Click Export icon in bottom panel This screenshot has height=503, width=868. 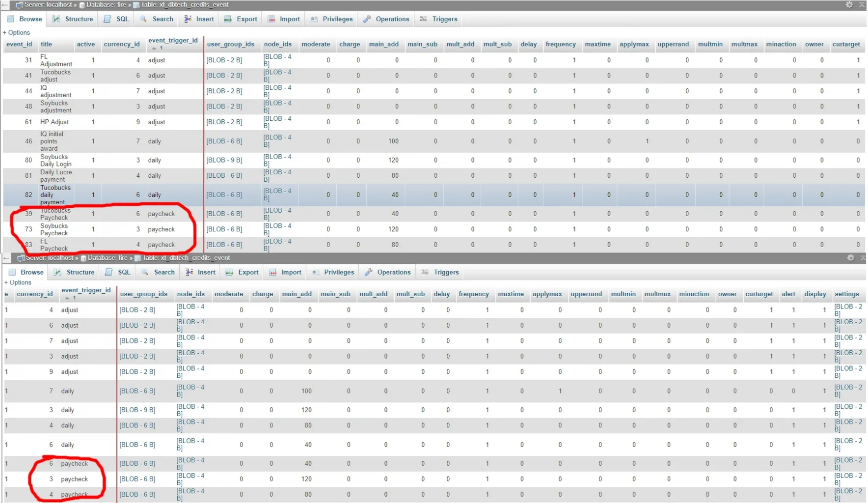229,272
